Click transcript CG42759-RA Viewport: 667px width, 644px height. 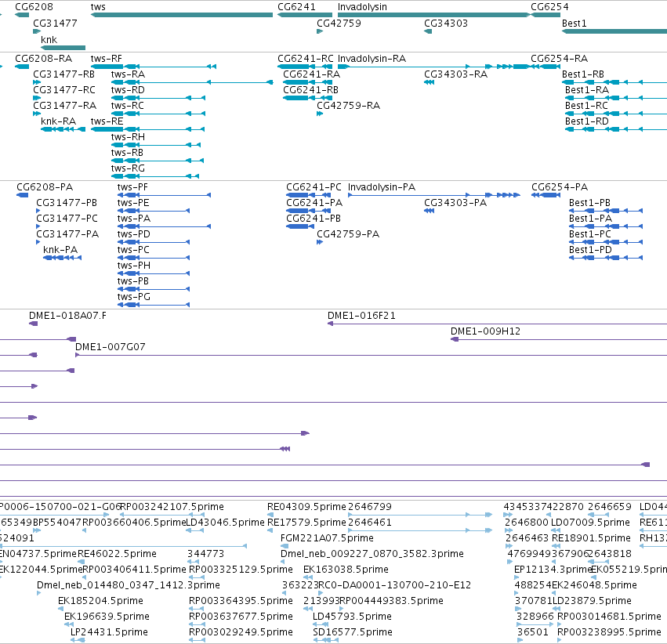tap(320, 114)
